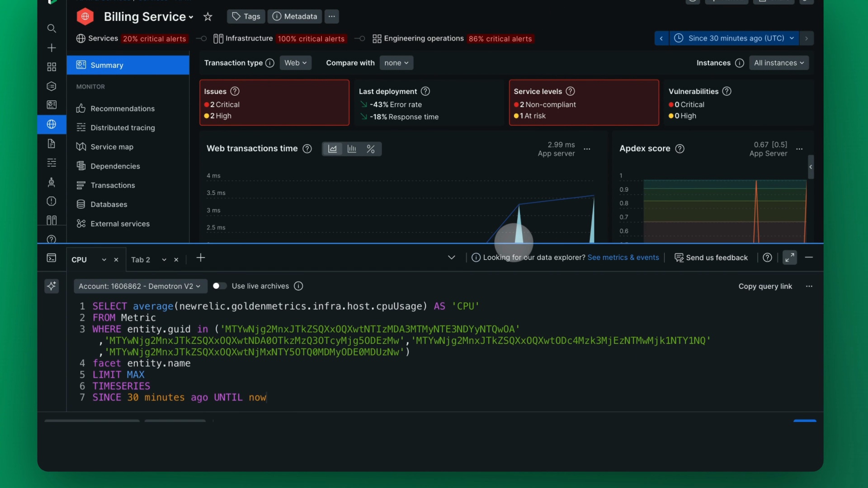
Task: Open the document logs sidebar icon
Action: [52, 144]
